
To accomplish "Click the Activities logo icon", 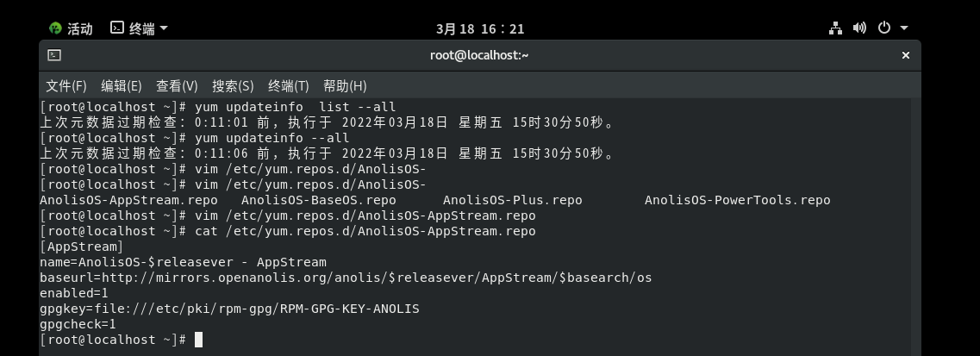I will (x=56, y=28).
